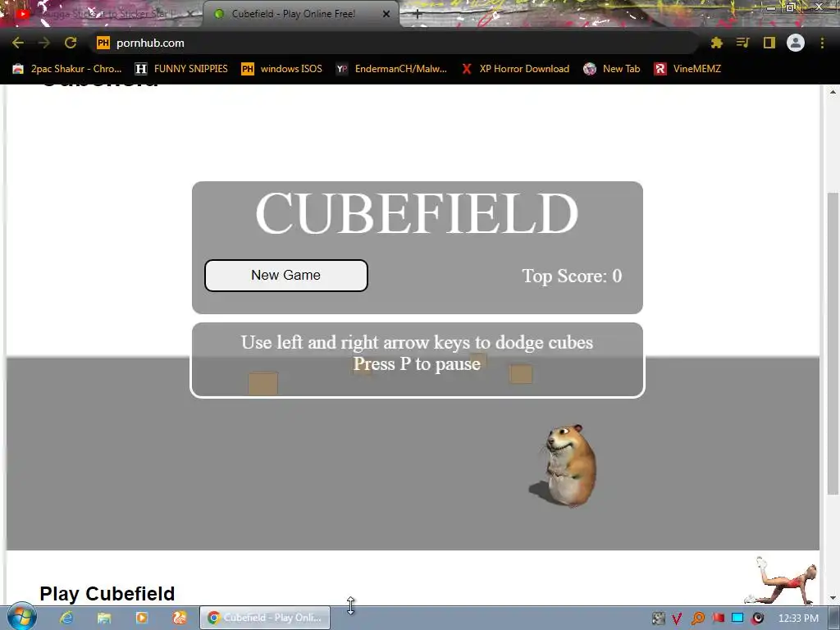840x630 pixels.
Task: Open the 2pac Shakur bookmark
Action: click(x=67, y=69)
